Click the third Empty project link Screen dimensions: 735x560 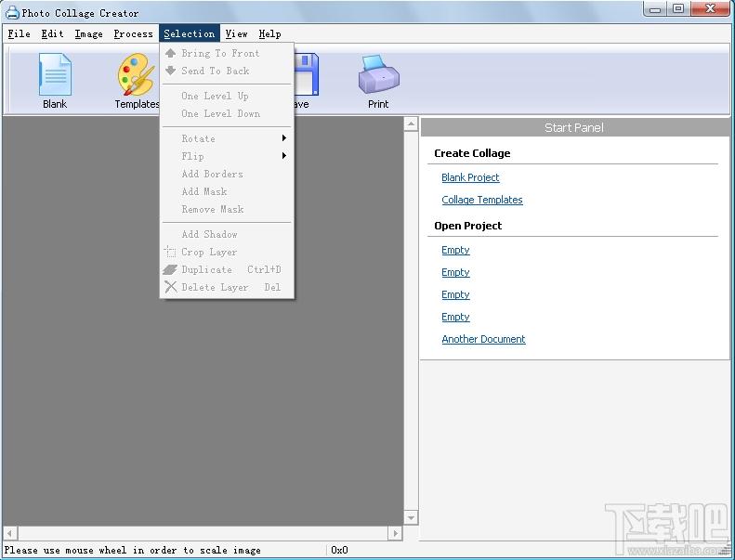[x=455, y=294]
